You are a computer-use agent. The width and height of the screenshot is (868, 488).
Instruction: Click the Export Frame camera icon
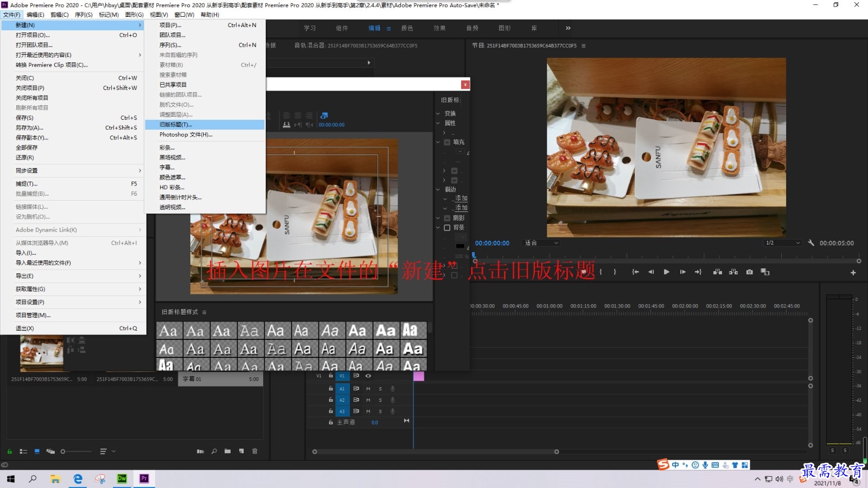[749, 272]
